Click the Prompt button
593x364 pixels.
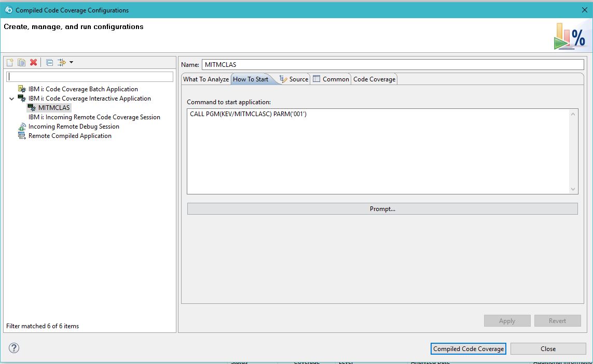click(x=382, y=208)
